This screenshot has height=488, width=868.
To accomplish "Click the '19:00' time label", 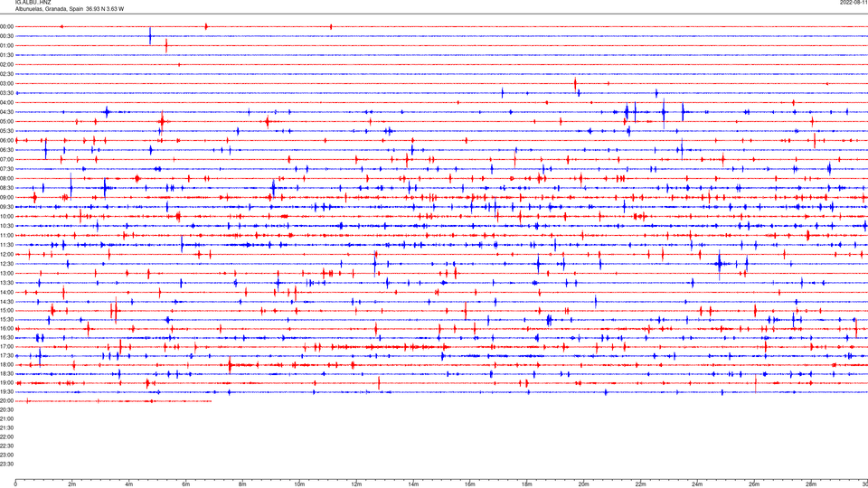I will coord(7,383).
